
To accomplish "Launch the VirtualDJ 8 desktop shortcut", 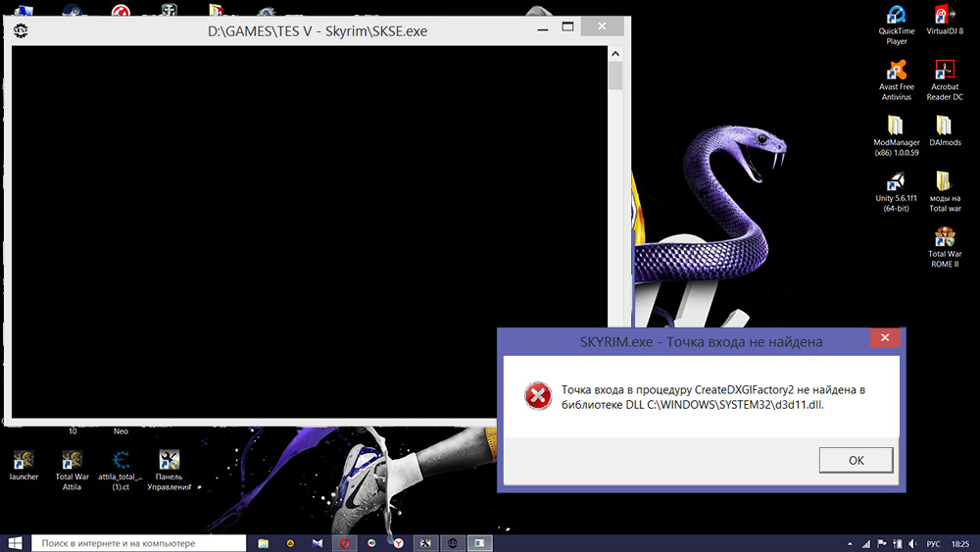I will pos(944,16).
